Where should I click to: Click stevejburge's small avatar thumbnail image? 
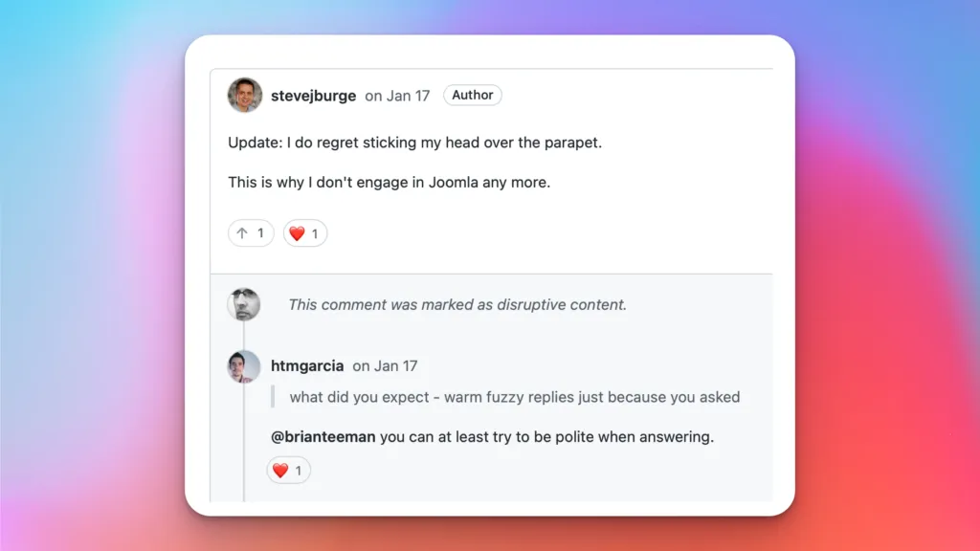[244, 95]
